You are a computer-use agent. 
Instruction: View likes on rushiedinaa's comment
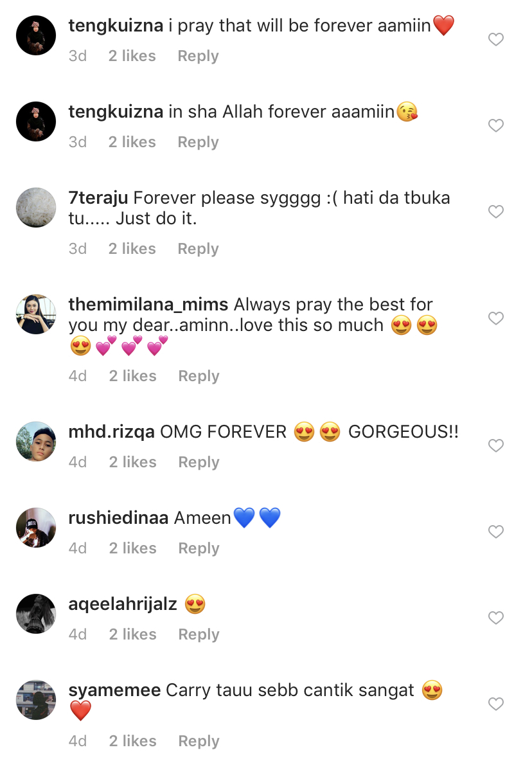coord(132,548)
